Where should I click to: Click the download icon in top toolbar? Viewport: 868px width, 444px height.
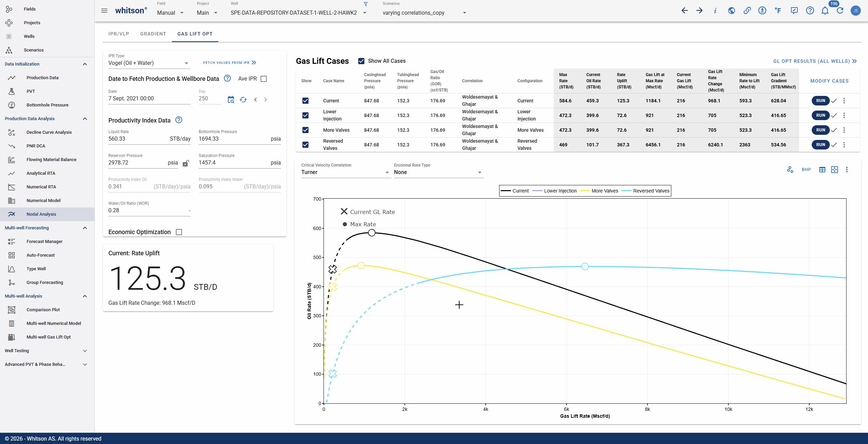coord(762,11)
